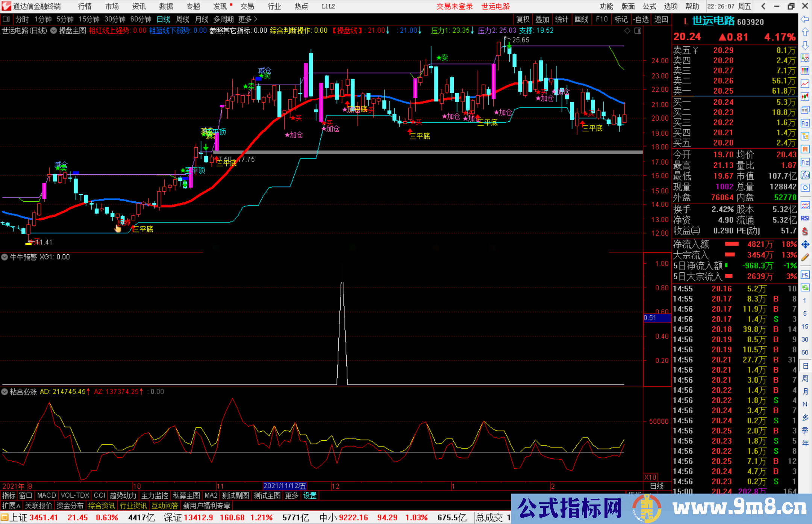Screen dimensions: 812x524
Task: Toggle 操盘主图 indicator collapse circle
Action: tap(54, 31)
